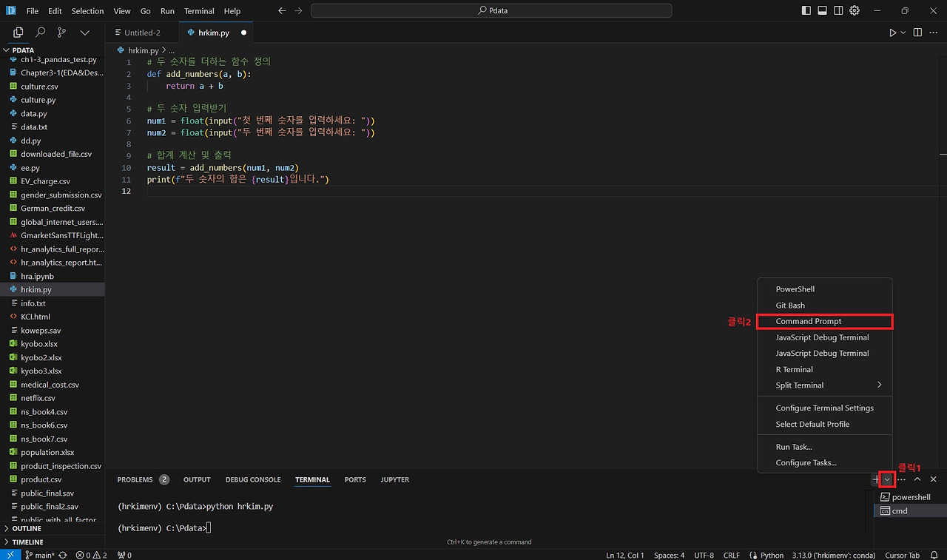947x560 pixels.
Task: Show additional views chevron in activity bar
Action: pyautogui.click(x=84, y=33)
